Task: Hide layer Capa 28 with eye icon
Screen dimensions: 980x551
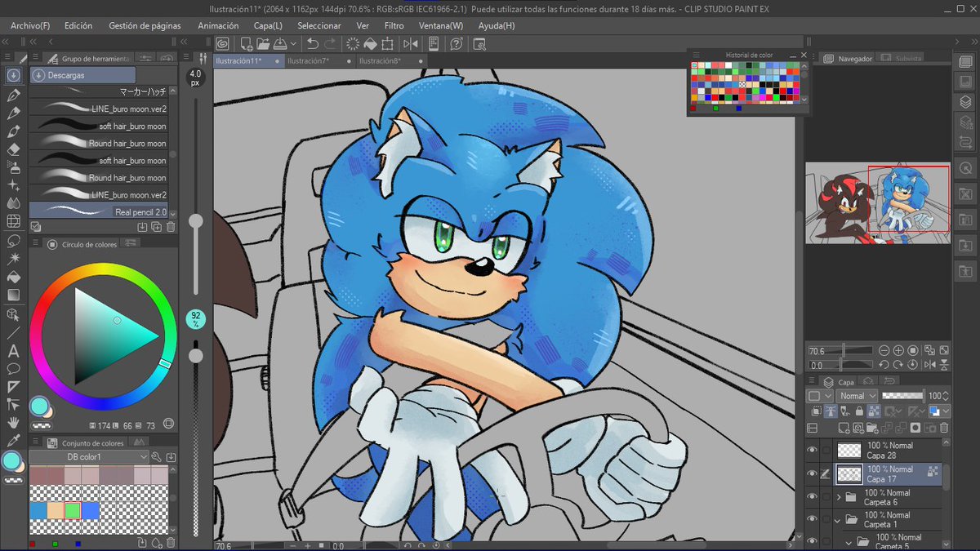Action: point(812,450)
